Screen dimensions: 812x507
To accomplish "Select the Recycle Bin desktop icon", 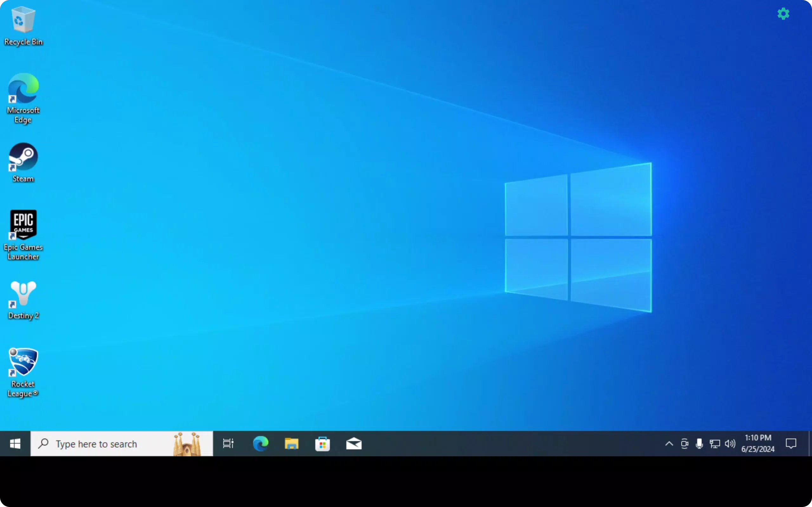I will point(23,26).
